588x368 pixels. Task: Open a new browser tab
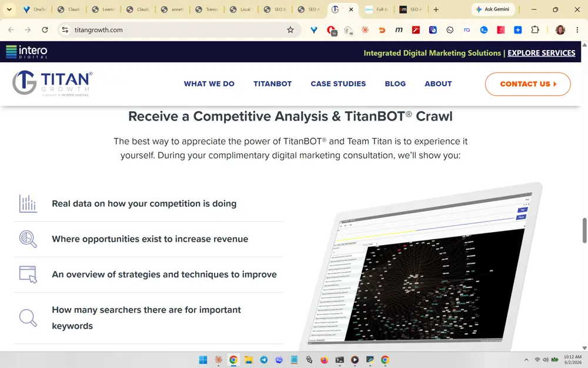436,9
